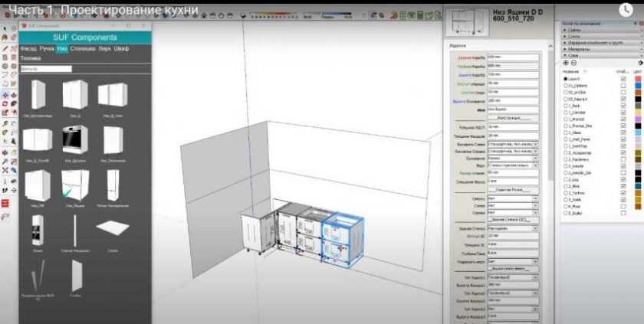Click the remove layer minus icon
The height and width of the screenshot is (324, 644).
(573, 63)
